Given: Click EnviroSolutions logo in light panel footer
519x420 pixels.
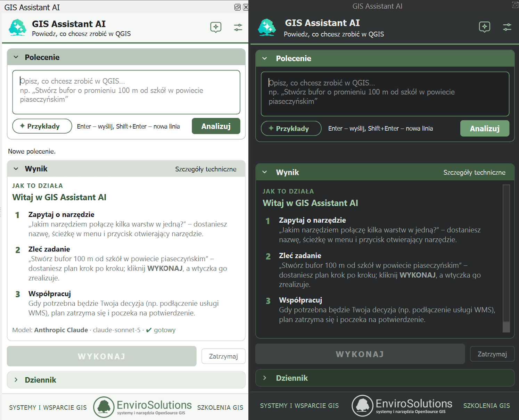Looking at the screenshot, I should 142,407.
